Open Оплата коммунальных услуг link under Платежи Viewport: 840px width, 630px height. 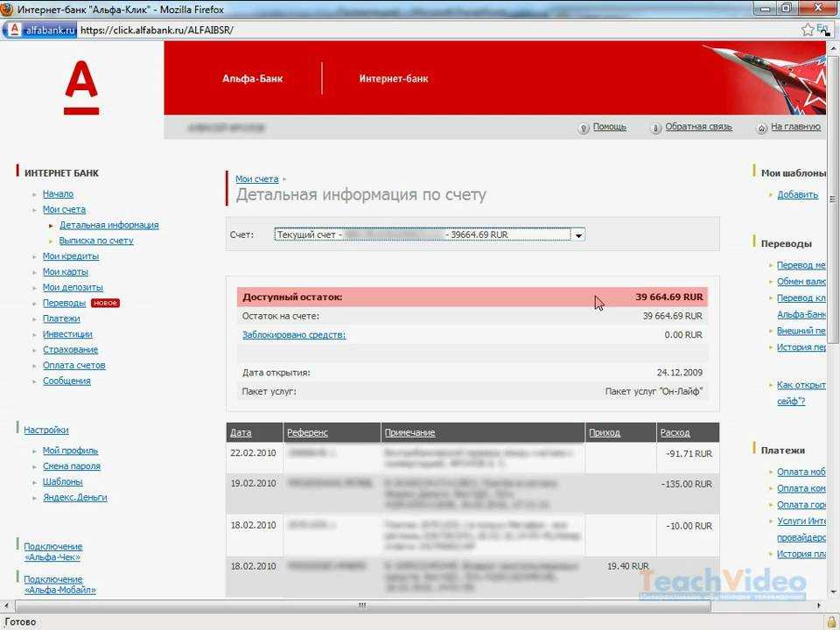coord(801,488)
